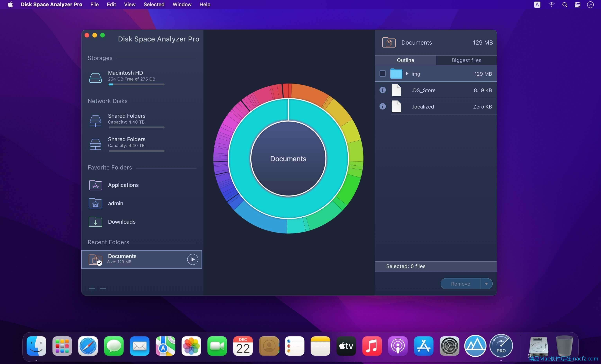Open the Selected menu

(x=154, y=4)
